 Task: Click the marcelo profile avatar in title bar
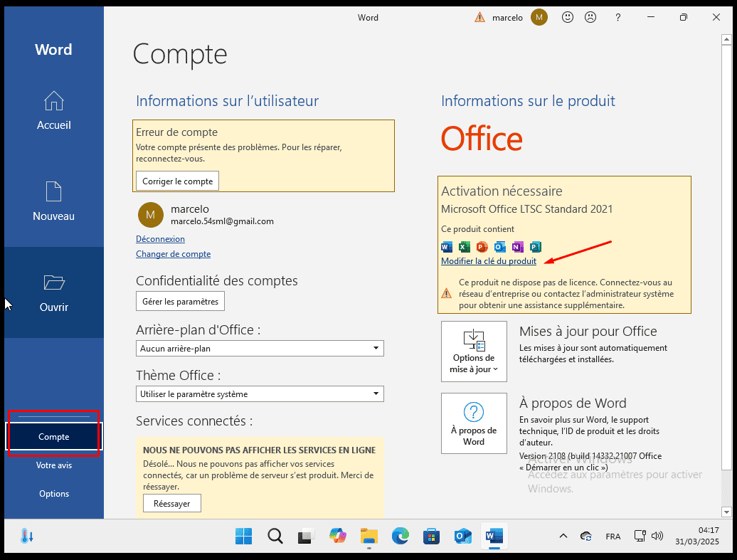[x=539, y=17]
